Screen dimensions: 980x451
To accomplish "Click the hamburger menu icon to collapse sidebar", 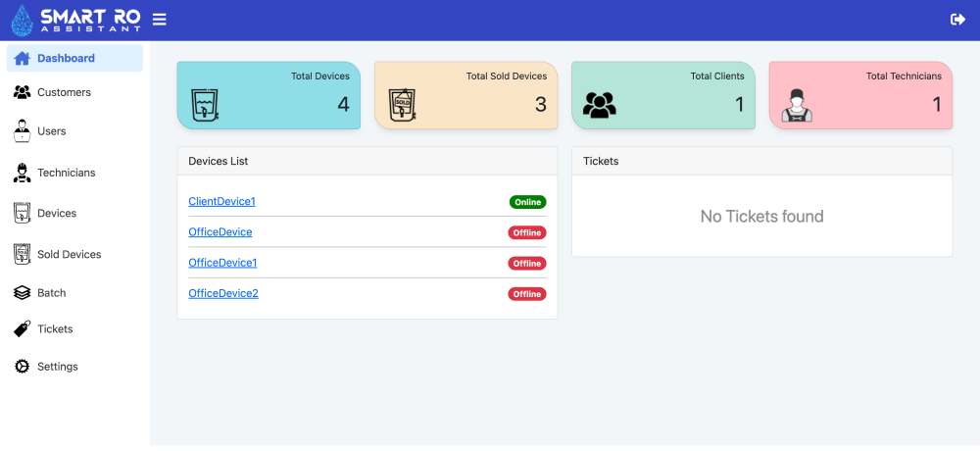I will [x=160, y=20].
